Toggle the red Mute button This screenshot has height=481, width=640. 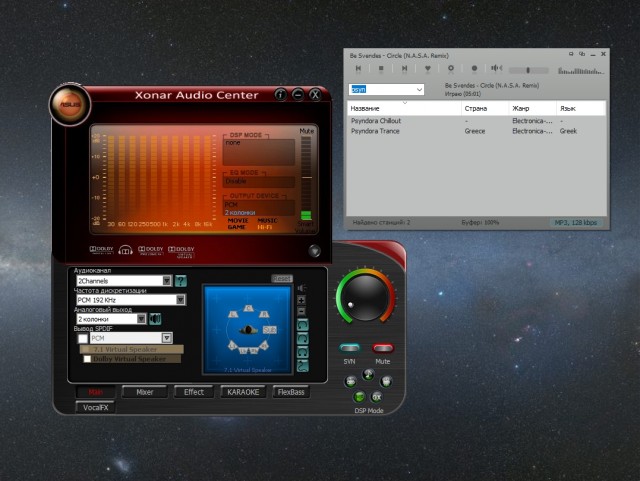382,348
